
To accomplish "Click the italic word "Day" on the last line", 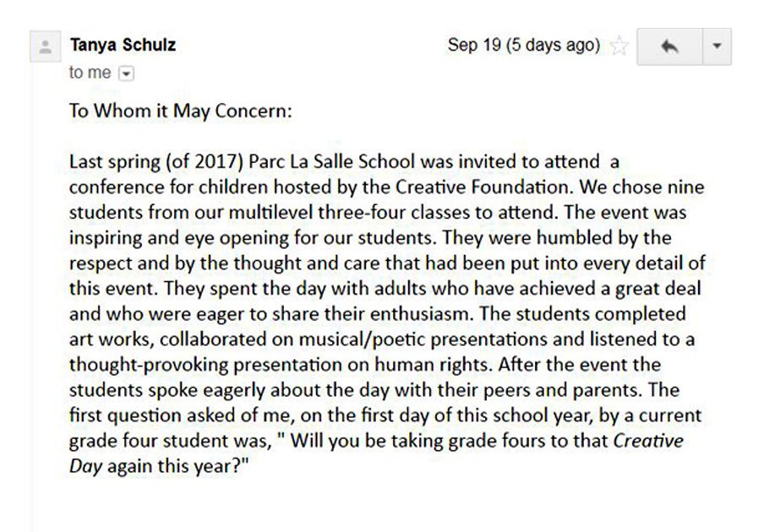I will pos(85,467).
